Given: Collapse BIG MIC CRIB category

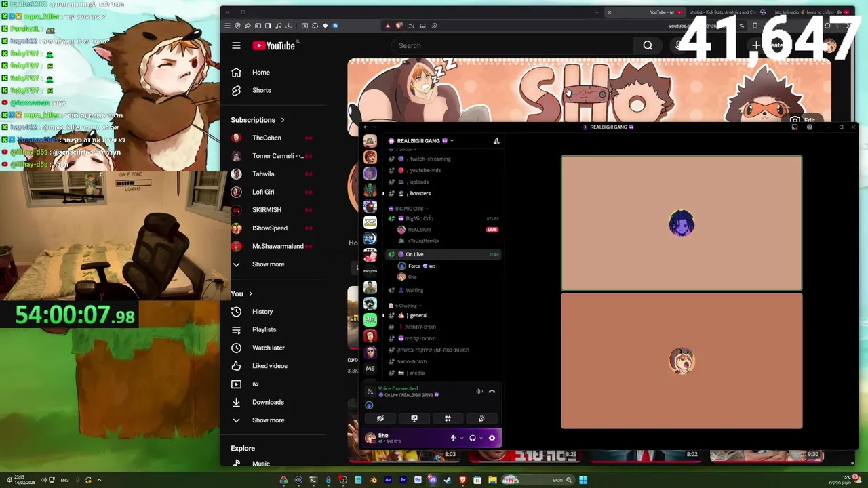Looking at the screenshot, I should coord(409,209).
